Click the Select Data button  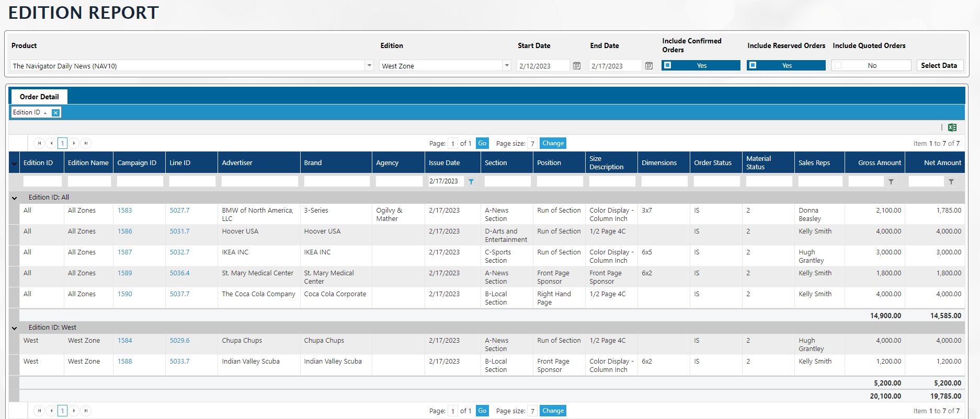[x=939, y=65]
